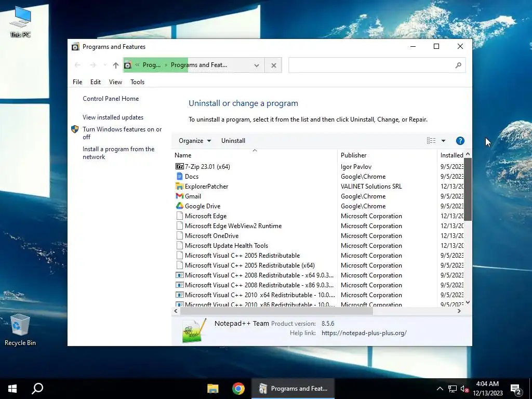Screen dimensions: 532x399
Task: Click the network tray icon
Action: 453,389
